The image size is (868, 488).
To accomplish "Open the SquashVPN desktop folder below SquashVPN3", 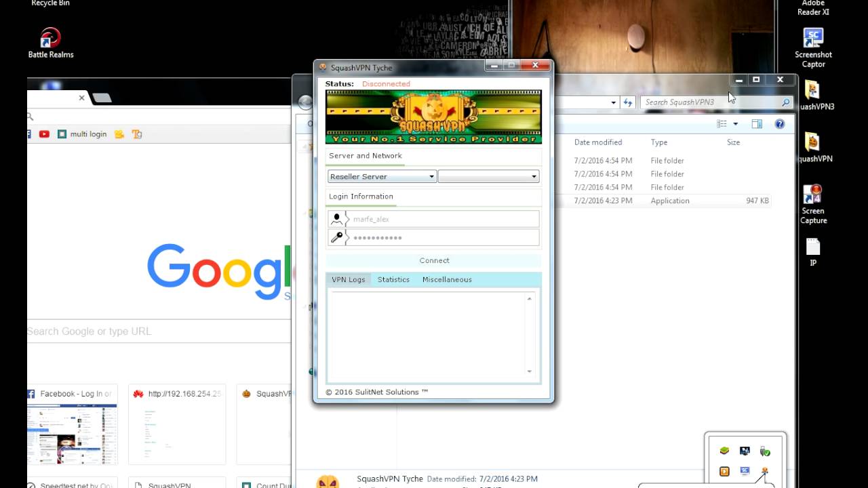I will coord(813,147).
